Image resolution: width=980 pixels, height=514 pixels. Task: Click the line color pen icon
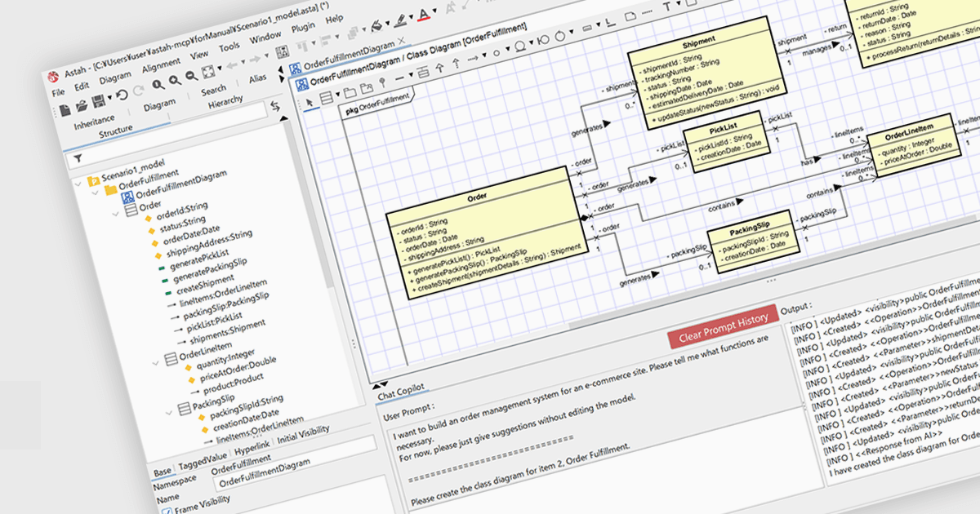(402, 20)
